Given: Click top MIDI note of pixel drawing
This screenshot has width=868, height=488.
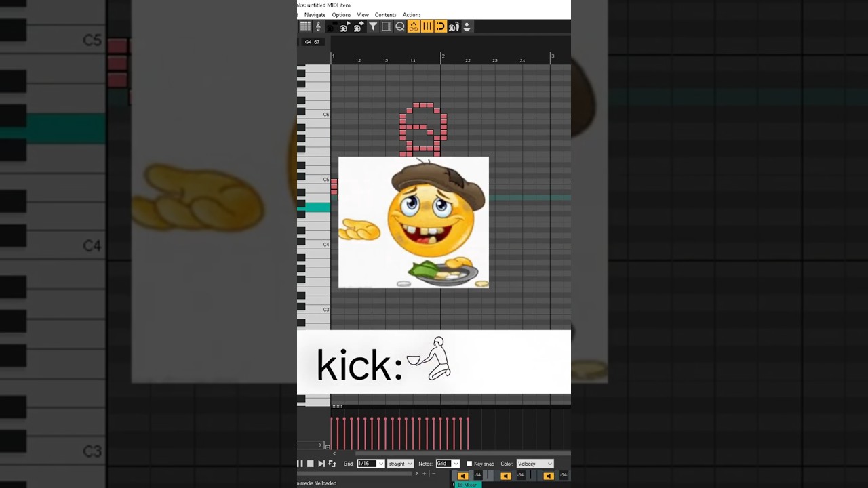Looking at the screenshot, I should (x=423, y=105).
